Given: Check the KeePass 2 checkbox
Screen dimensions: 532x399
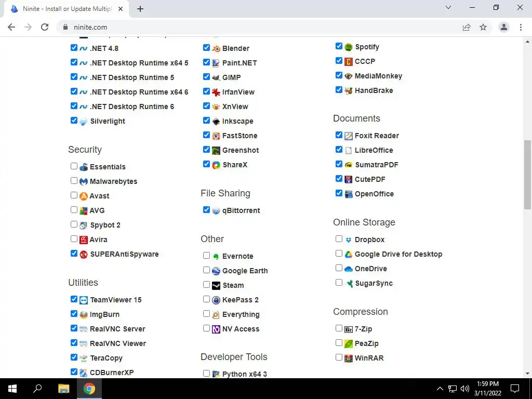Looking at the screenshot, I should click(206, 299).
